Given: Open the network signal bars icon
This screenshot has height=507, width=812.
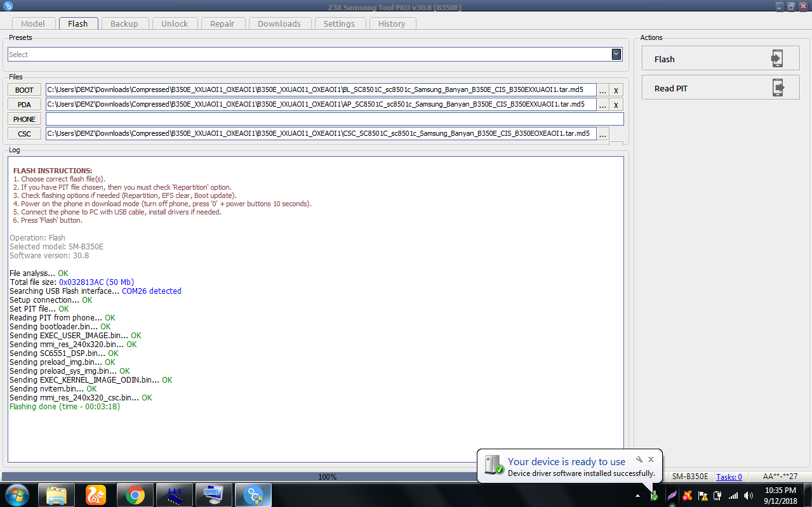Looking at the screenshot, I should (733, 496).
